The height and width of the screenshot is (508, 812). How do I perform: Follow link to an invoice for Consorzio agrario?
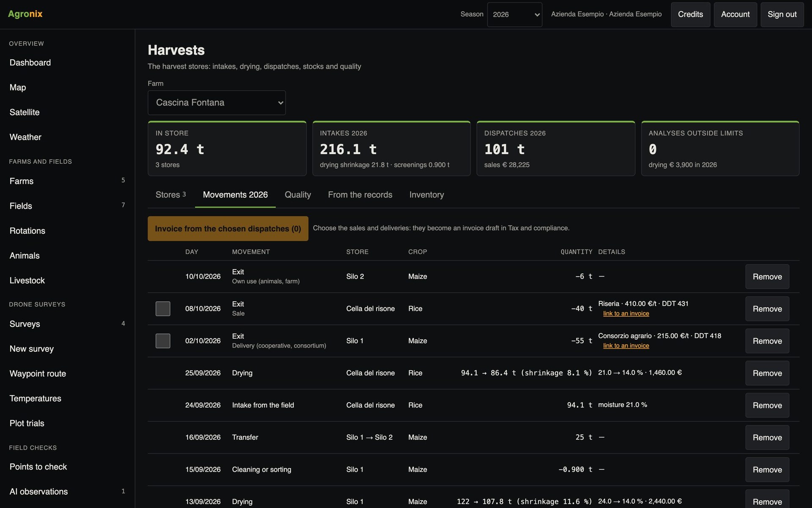[626, 345]
